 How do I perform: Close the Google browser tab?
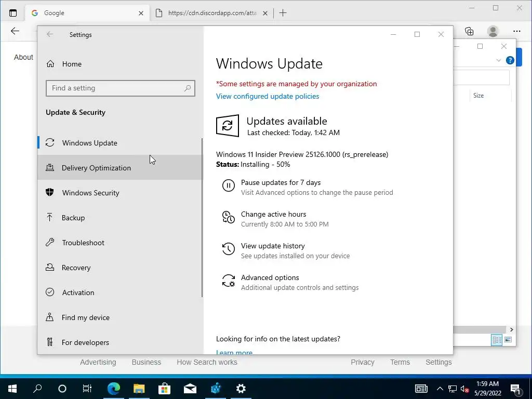[x=141, y=13]
